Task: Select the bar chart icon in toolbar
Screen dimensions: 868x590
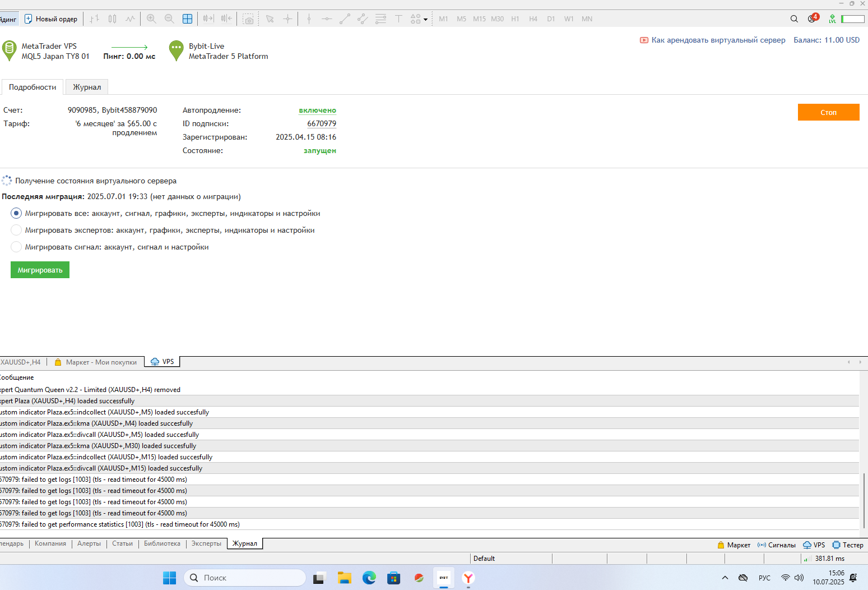Action: [x=95, y=19]
